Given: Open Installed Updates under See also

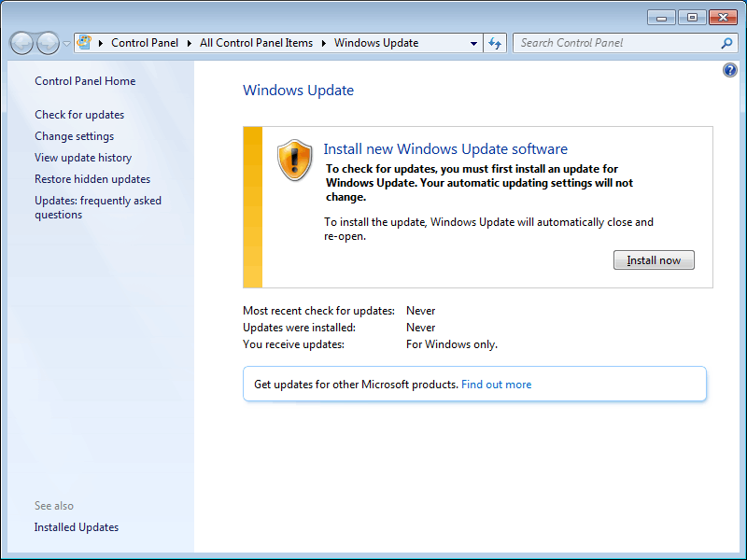Looking at the screenshot, I should click(76, 526).
